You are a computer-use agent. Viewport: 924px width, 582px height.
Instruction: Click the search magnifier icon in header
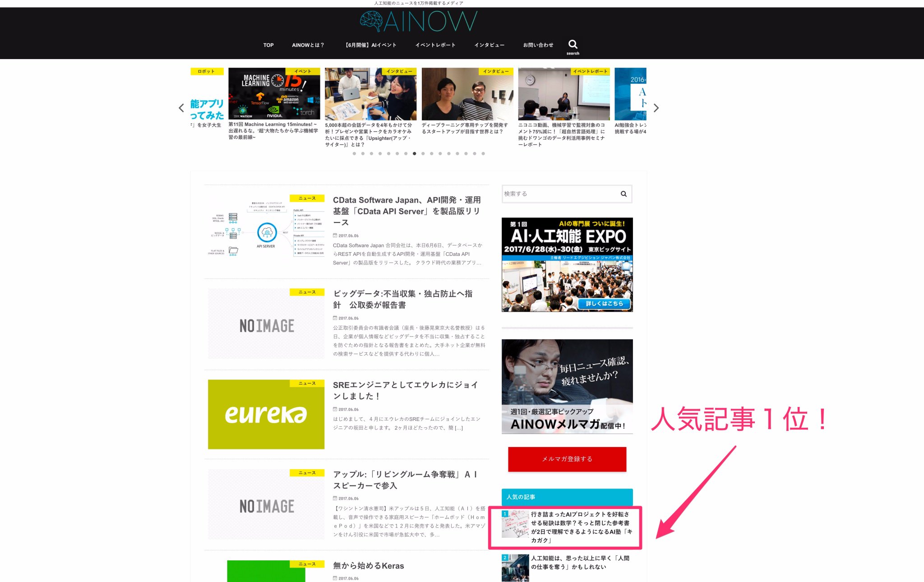pos(573,45)
